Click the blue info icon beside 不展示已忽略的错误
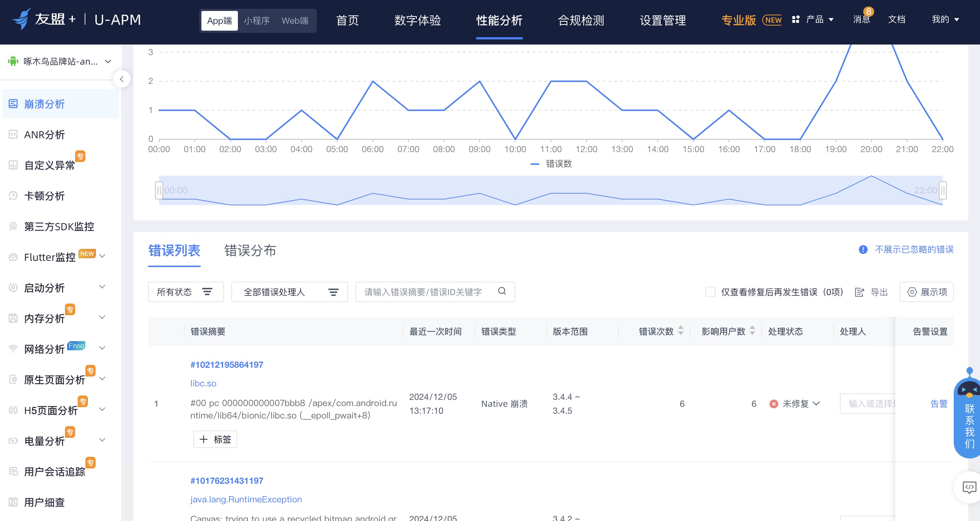This screenshot has width=980, height=521. pyautogui.click(x=863, y=250)
